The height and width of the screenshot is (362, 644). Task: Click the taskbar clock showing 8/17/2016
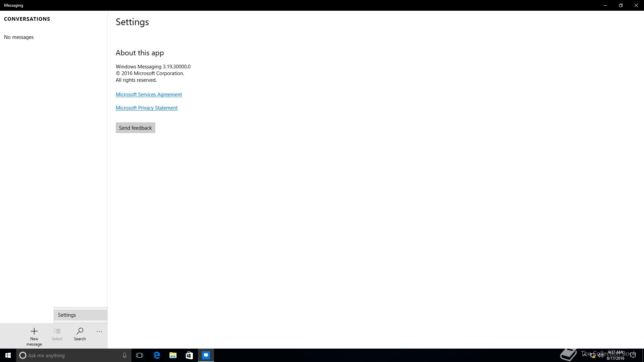coord(615,355)
